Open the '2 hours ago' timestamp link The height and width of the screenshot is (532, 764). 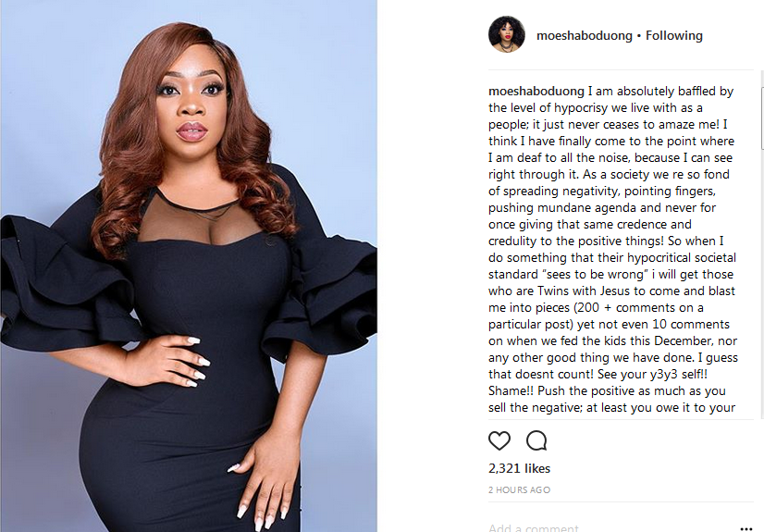pyautogui.click(x=520, y=489)
